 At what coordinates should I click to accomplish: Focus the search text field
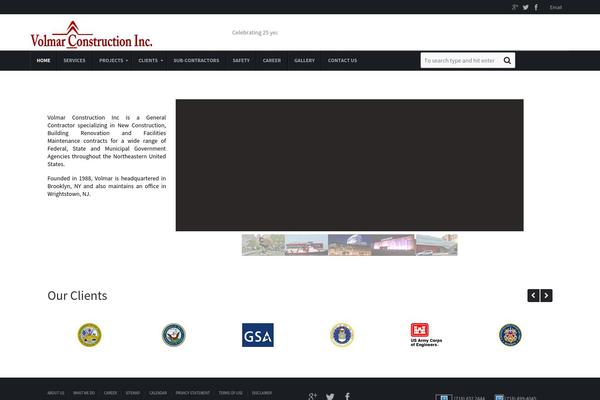[459, 60]
